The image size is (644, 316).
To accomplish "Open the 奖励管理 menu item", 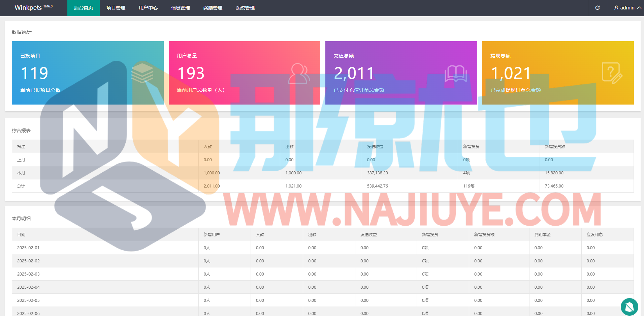I will pyautogui.click(x=213, y=8).
